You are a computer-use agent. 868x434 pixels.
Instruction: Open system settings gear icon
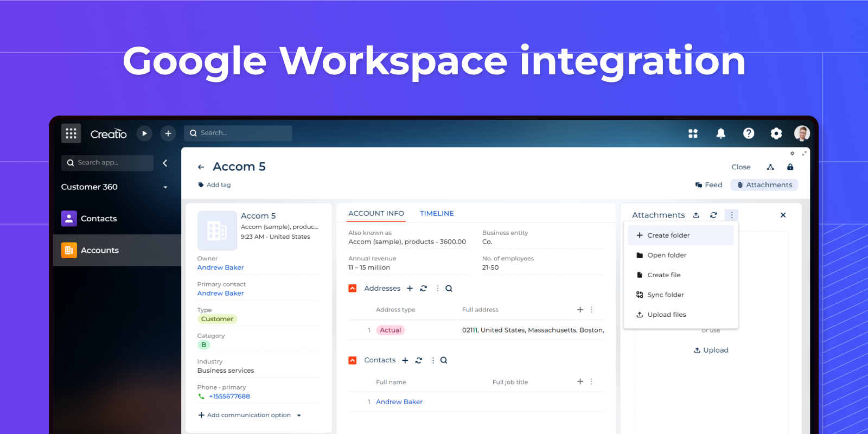tap(776, 133)
